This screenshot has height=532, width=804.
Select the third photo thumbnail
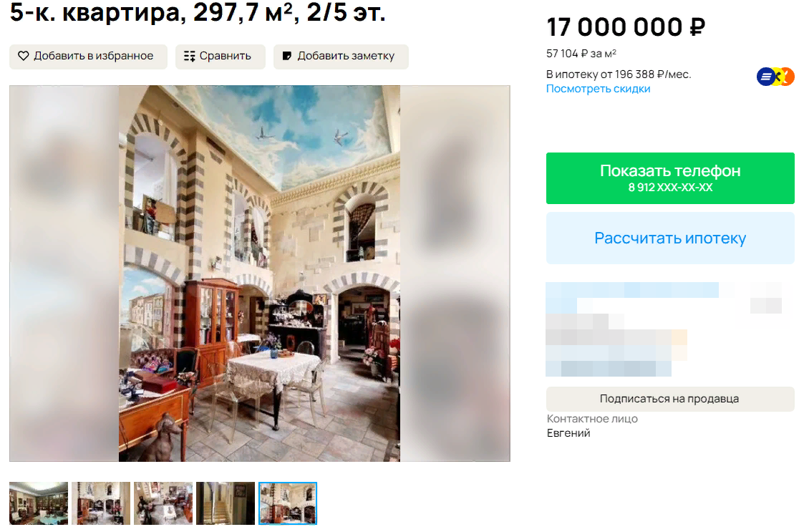163,503
